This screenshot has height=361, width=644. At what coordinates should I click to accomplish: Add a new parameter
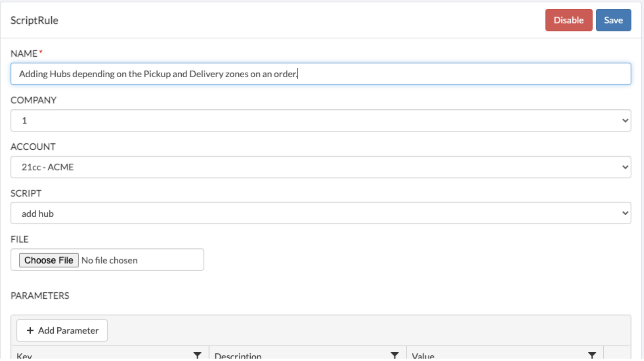pyautogui.click(x=62, y=330)
